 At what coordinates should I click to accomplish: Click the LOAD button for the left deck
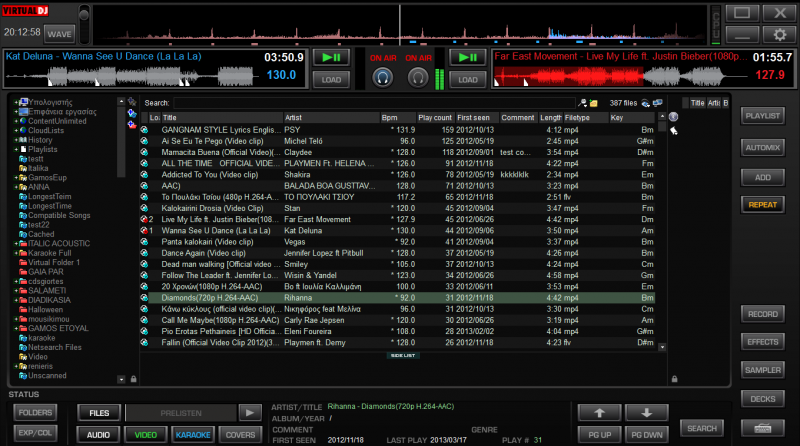point(331,80)
